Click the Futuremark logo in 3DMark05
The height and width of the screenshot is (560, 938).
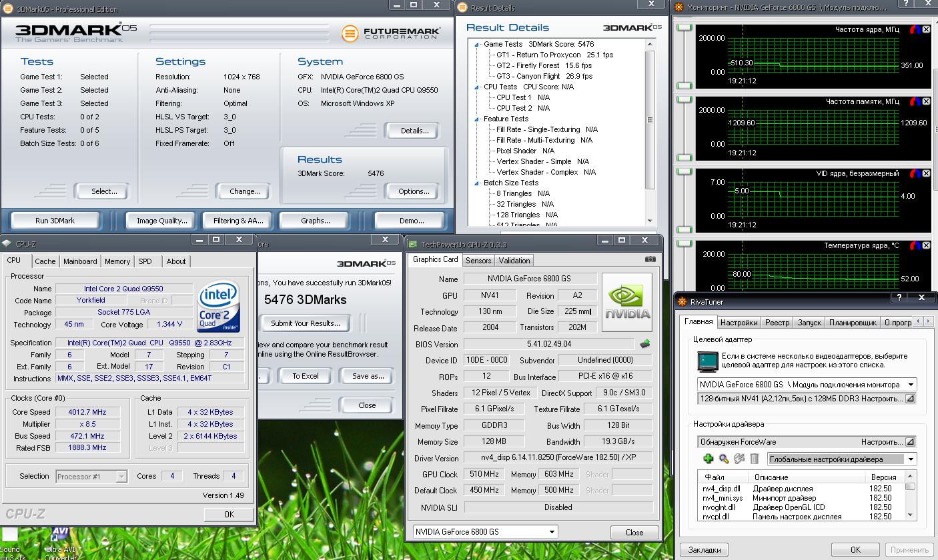pos(390,33)
